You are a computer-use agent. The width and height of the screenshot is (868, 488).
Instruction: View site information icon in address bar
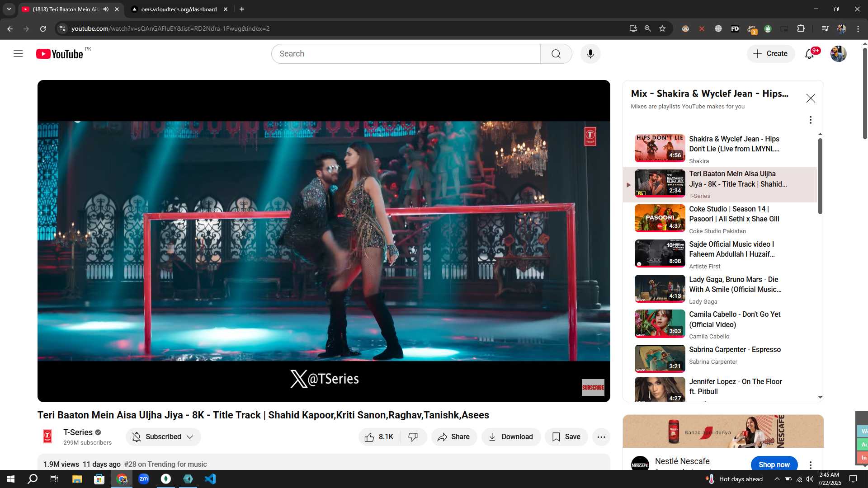[x=62, y=28]
